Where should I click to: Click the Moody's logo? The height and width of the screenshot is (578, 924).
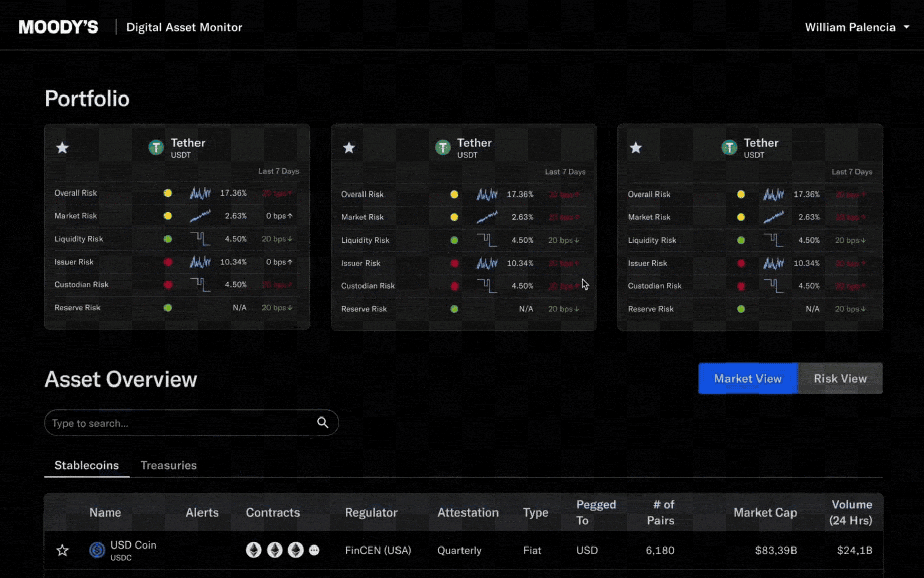click(x=57, y=27)
